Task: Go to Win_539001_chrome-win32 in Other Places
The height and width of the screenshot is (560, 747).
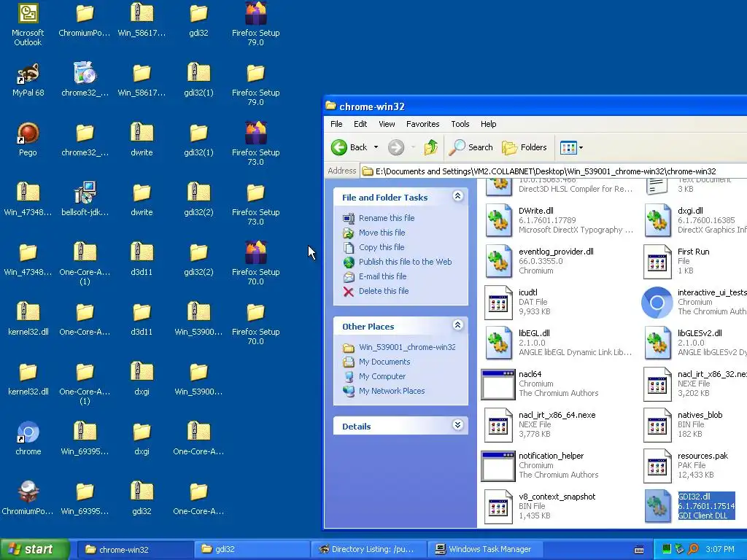Action: pos(407,348)
